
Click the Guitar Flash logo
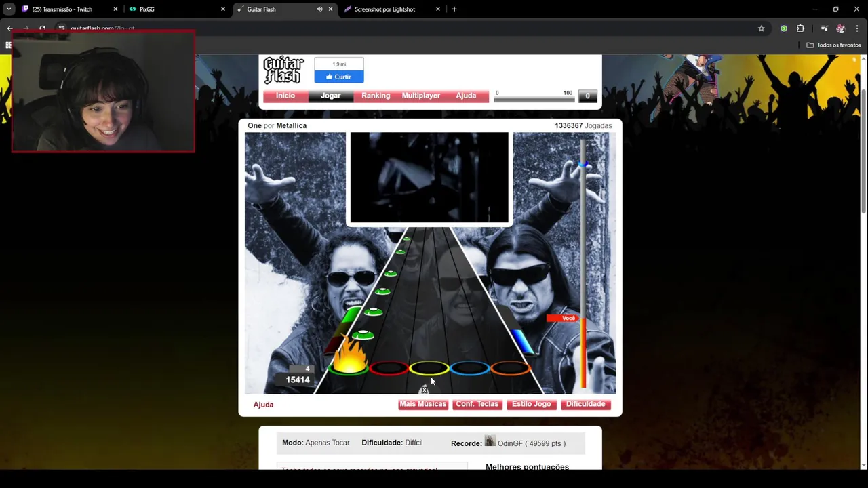point(283,70)
